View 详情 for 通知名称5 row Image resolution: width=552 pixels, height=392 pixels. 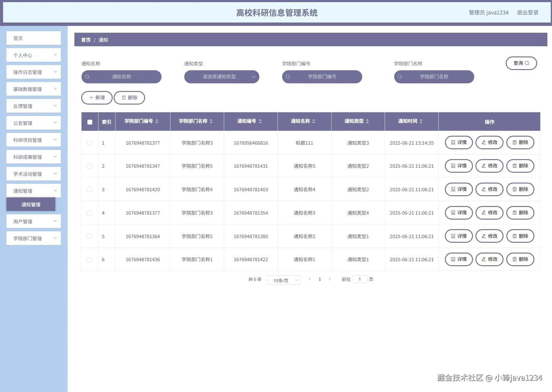(x=459, y=166)
